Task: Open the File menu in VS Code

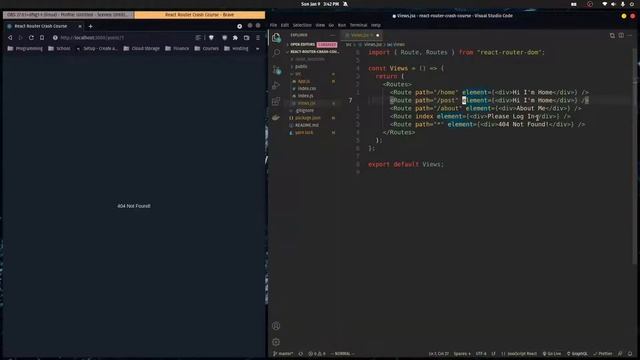Action: (273, 25)
